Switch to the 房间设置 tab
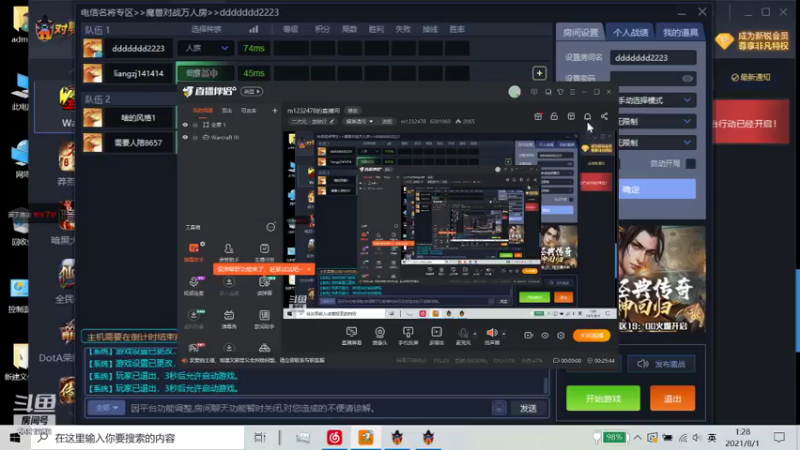The width and height of the screenshot is (800, 450). [x=580, y=33]
